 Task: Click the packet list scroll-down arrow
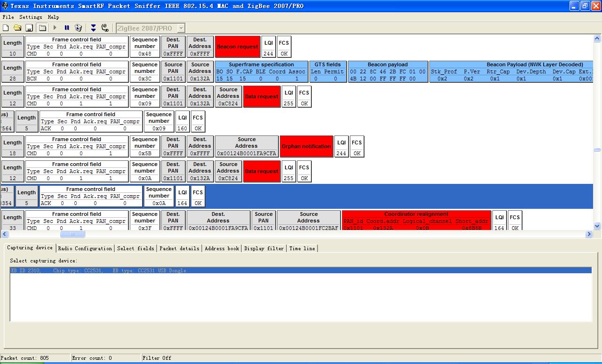(x=597, y=226)
